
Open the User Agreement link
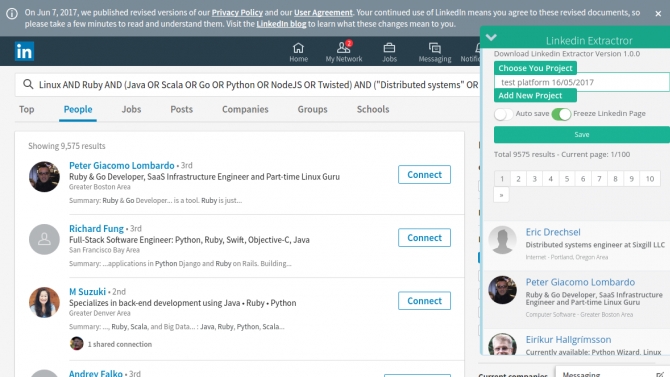[323, 12]
